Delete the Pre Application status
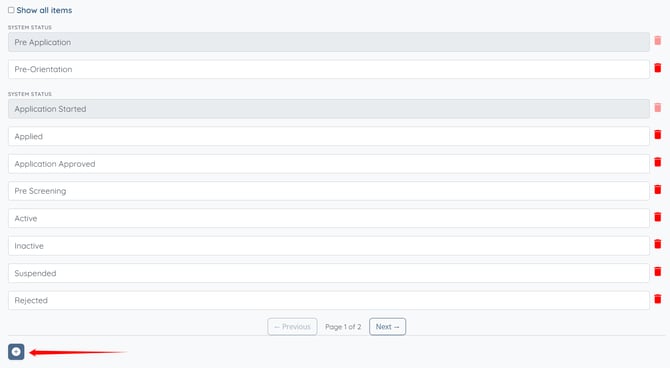 click(x=658, y=41)
